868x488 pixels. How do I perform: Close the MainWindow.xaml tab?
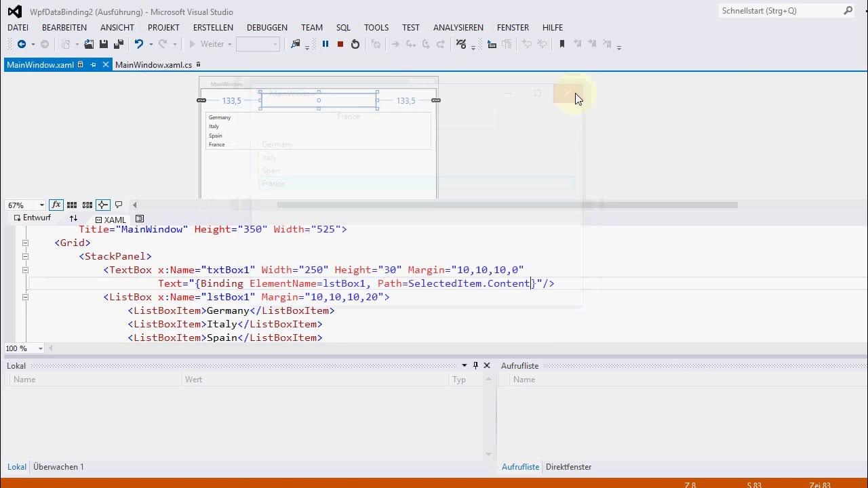(106, 65)
